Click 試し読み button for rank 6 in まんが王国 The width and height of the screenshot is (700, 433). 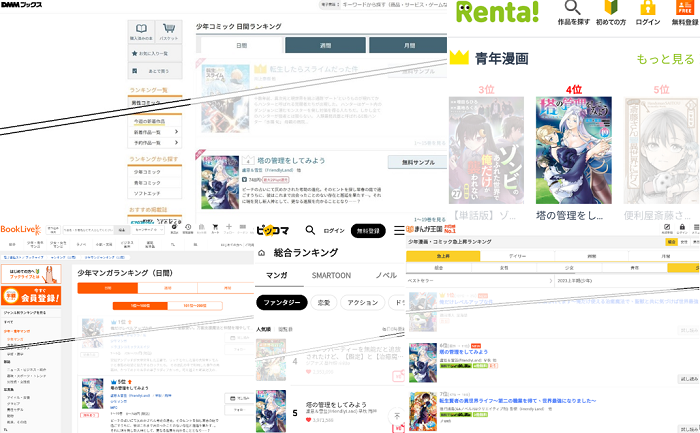(x=689, y=379)
